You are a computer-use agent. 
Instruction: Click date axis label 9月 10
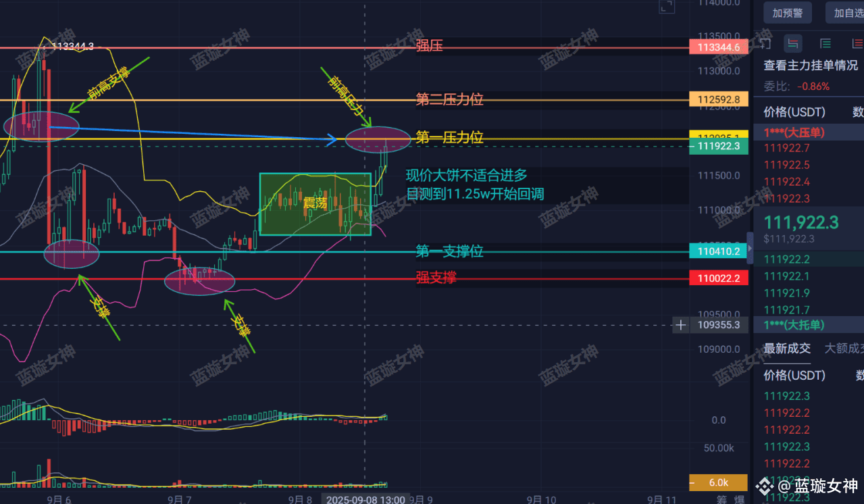(542, 499)
